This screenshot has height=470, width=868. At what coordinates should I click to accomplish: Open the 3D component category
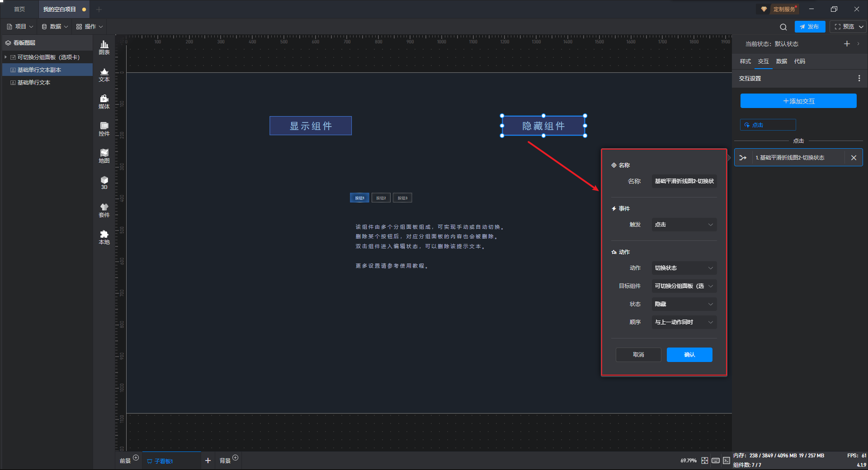[x=104, y=183]
